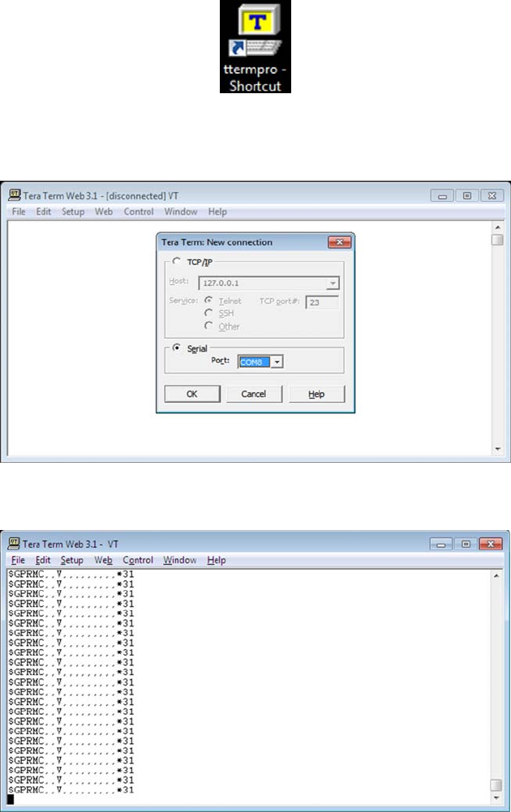Click scrollbar thumb in disconnected Tera Term window
The height and width of the screenshot is (812, 511).
click(x=497, y=240)
